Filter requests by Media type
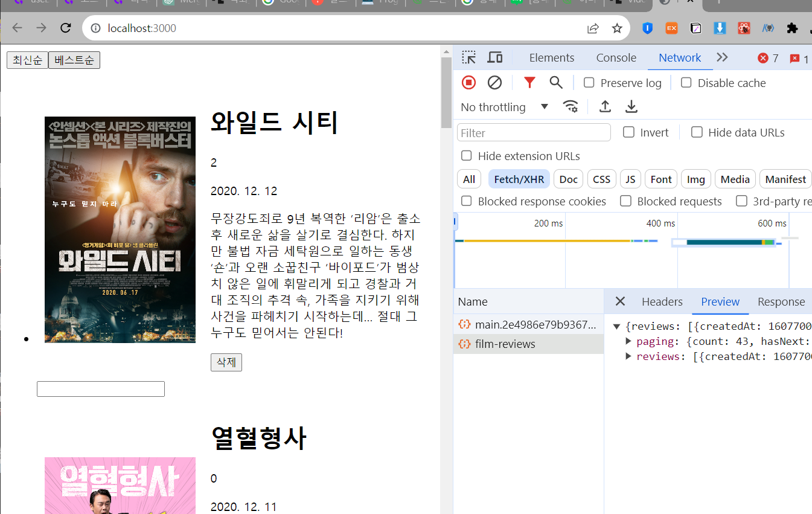This screenshot has width=812, height=514. point(735,179)
